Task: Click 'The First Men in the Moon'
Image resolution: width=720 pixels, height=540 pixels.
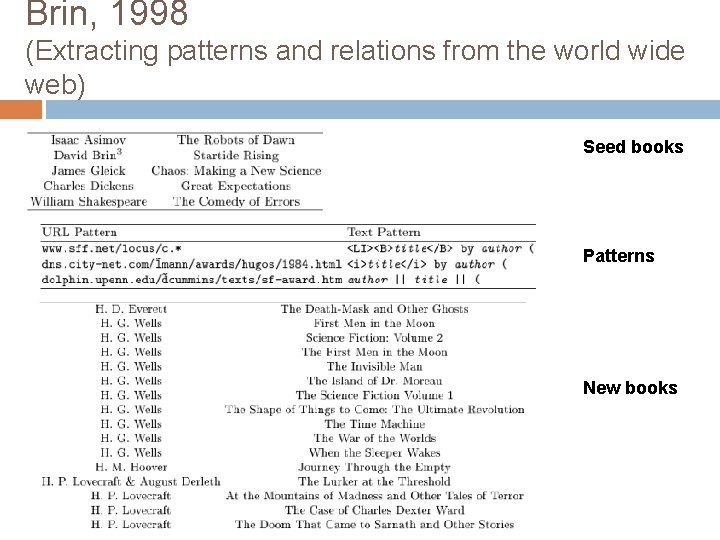Action: click(x=374, y=352)
